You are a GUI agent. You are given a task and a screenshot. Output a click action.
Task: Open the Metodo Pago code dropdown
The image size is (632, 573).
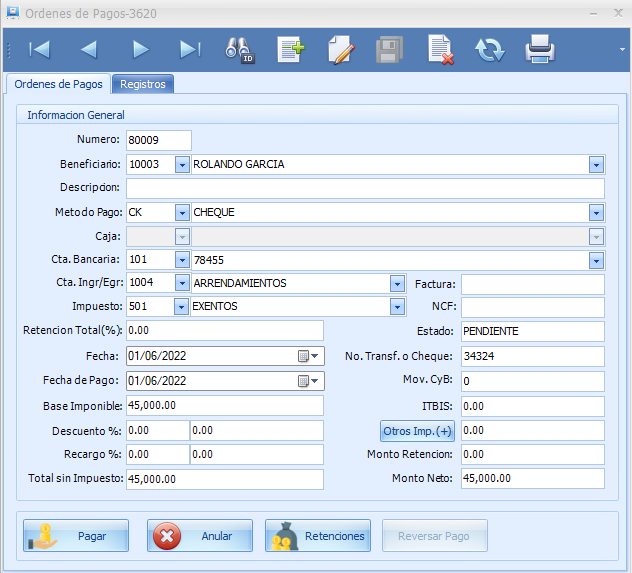[181, 212]
